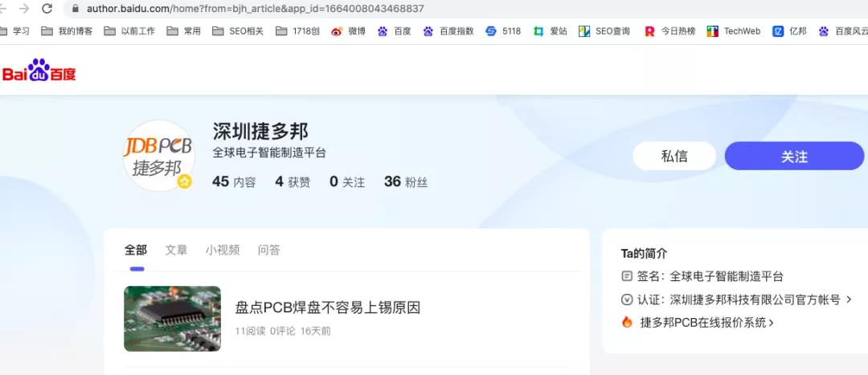Click the forward navigation arrow

[24, 9]
